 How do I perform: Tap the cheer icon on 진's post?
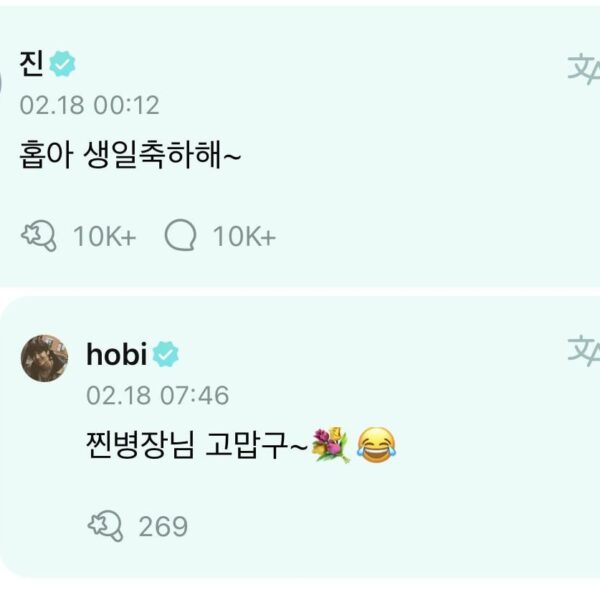point(38,236)
